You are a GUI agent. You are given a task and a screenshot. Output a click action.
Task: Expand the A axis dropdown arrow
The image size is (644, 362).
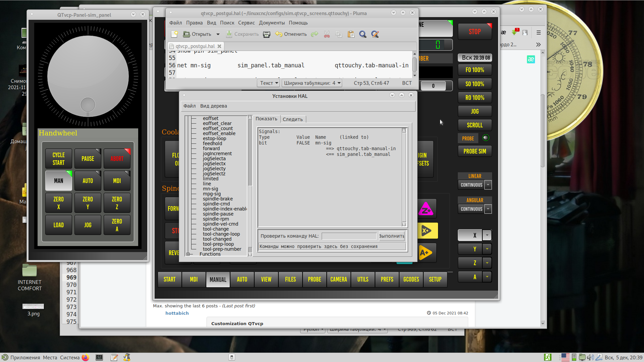point(487,277)
